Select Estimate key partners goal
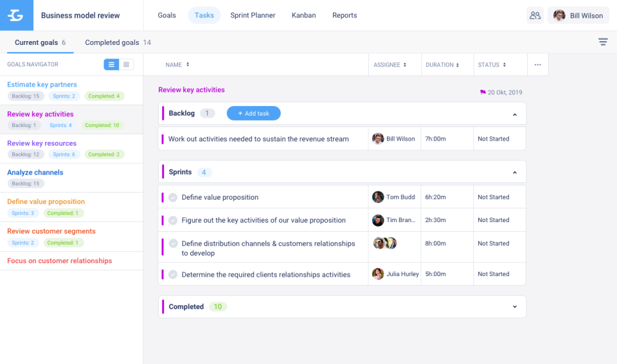 click(42, 85)
